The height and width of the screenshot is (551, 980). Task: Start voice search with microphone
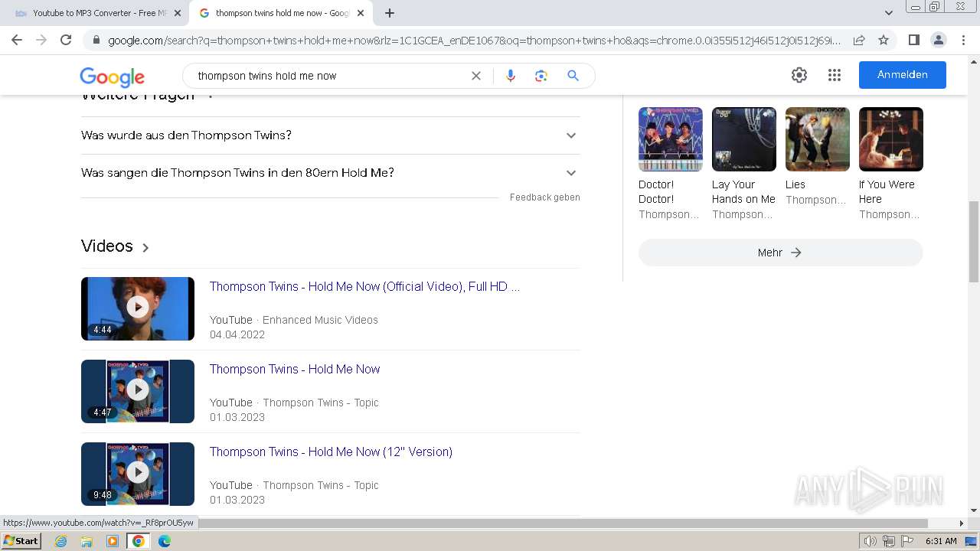(511, 76)
